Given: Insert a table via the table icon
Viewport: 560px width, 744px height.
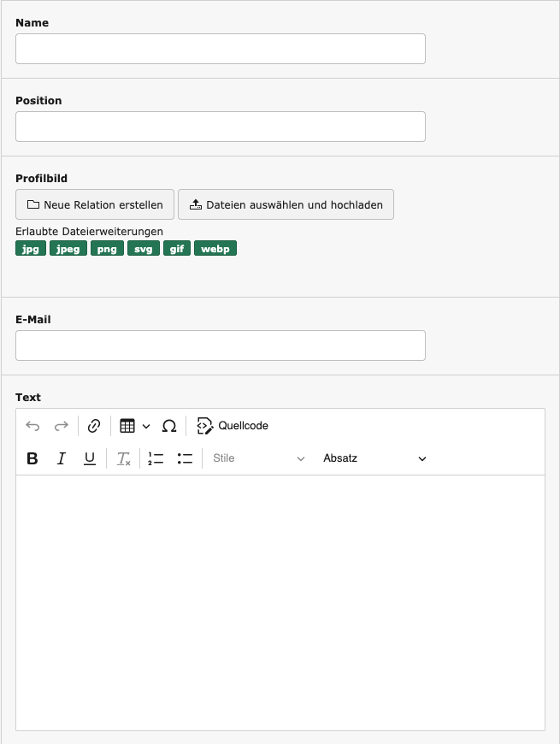Looking at the screenshot, I should point(127,426).
